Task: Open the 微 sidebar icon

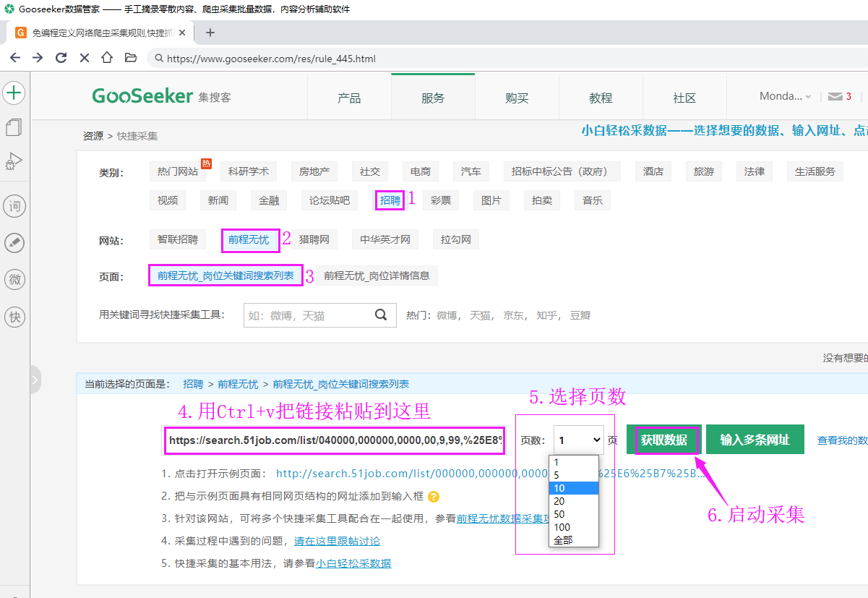Action: 14,279
